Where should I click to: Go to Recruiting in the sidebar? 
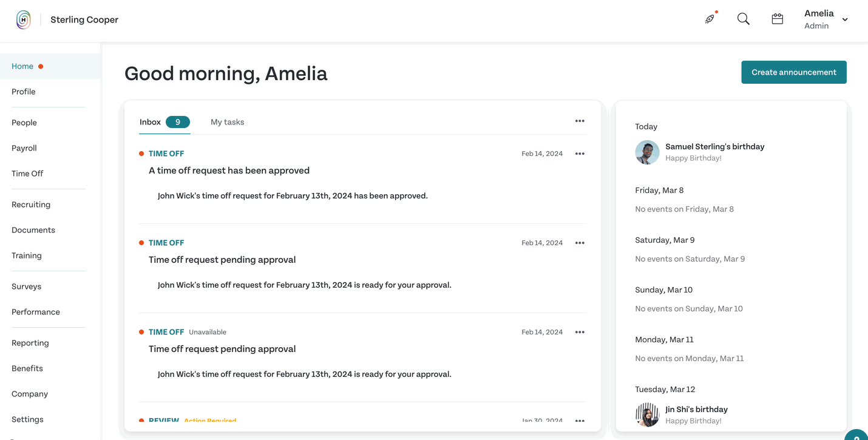[31, 205]
